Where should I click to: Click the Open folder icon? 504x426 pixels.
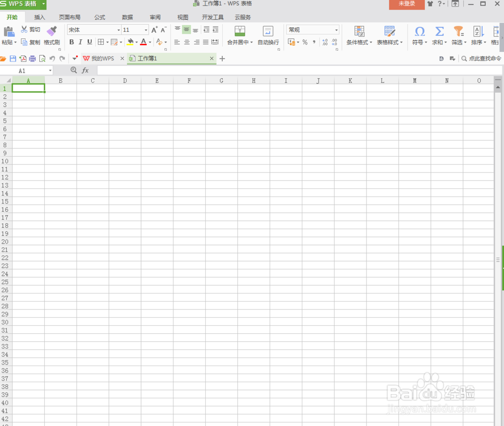point(3,58)
